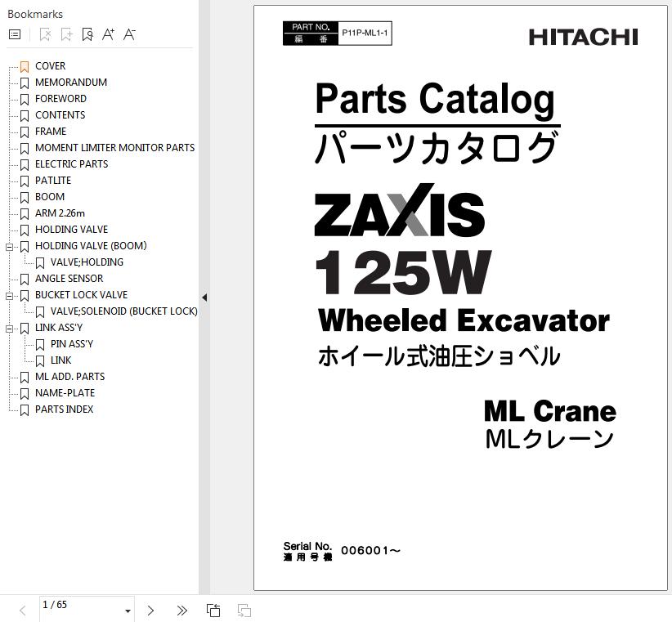Open the PATLITE bookmark
Screen dimensions: 672x622
pyautogui.click(x=53, y=181)
